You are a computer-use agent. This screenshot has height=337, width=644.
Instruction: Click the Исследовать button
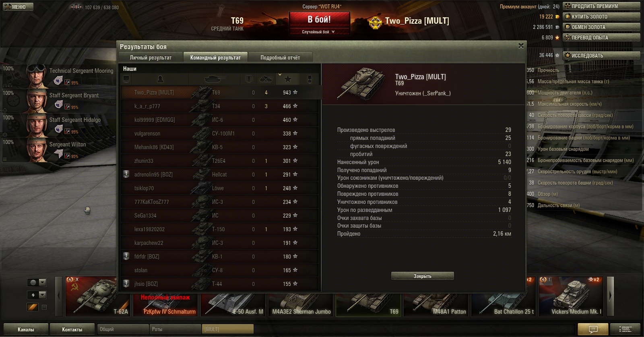(x=601, y=55)
